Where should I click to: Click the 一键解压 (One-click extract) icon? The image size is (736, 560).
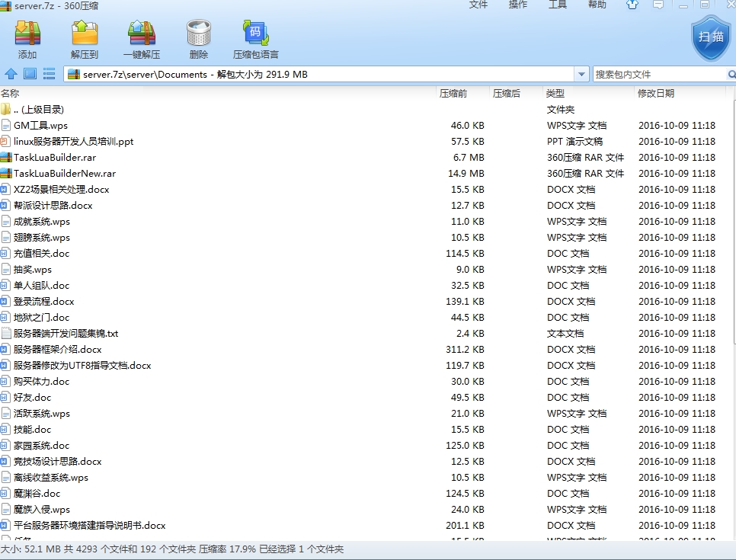(x=142, y=39)
